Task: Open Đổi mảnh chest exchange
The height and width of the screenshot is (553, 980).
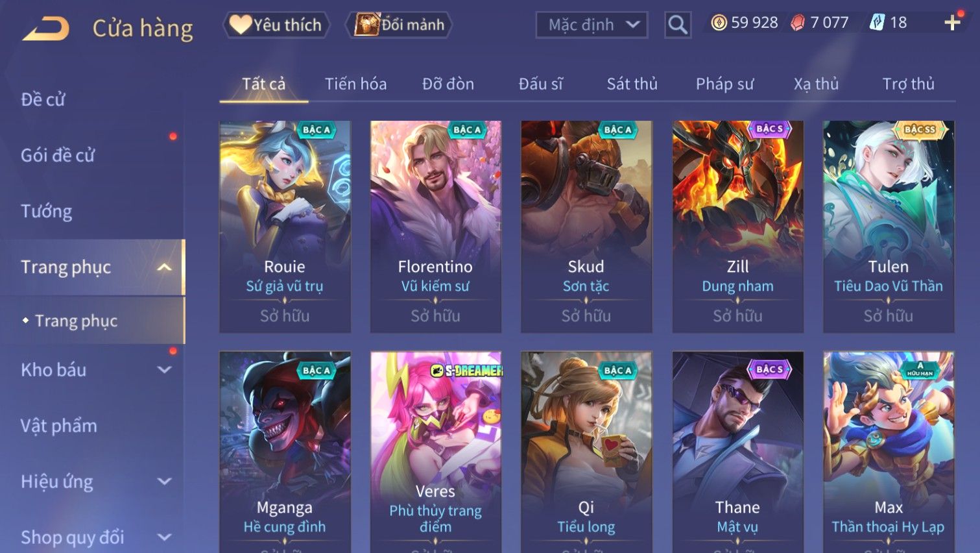Action: (x=399, y=25)
